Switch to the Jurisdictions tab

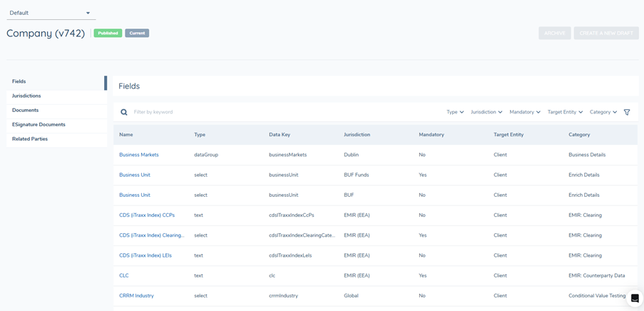point(26,96)
